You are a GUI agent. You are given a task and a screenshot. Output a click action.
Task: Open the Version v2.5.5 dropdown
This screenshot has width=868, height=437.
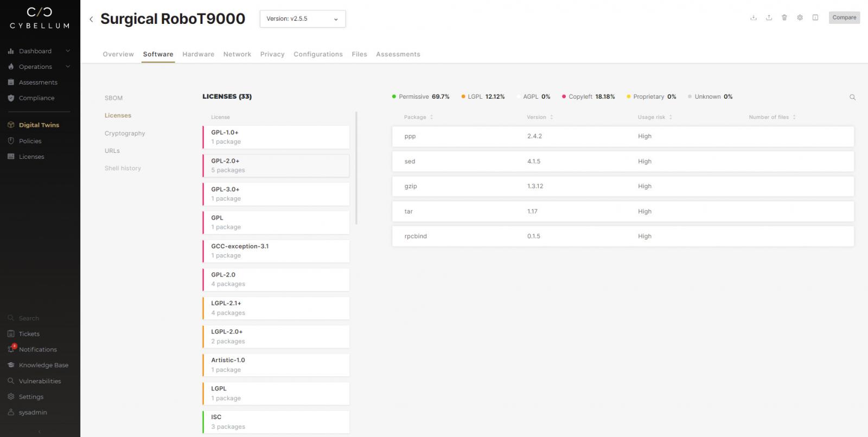[303, 19]
